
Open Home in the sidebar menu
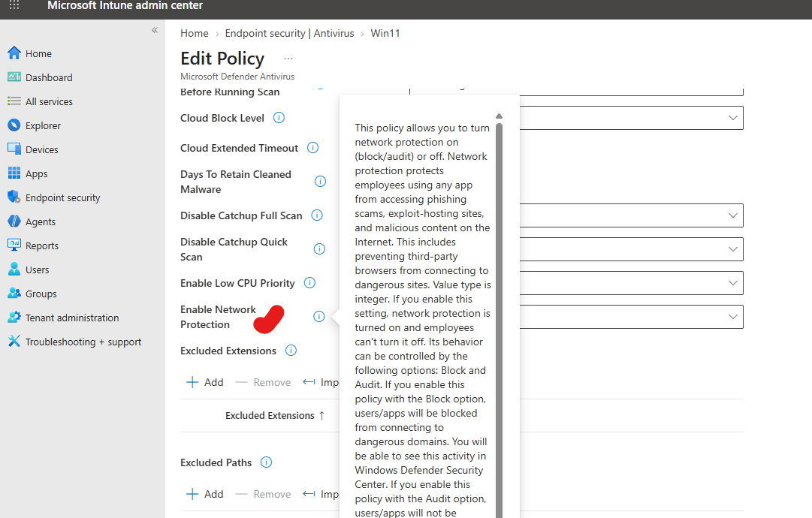[x=38, y=53]
